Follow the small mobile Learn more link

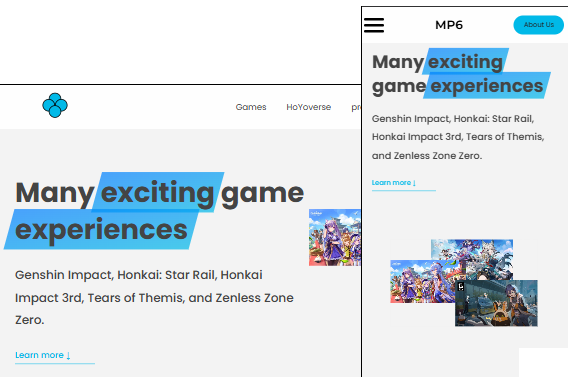tap(394, 183)
